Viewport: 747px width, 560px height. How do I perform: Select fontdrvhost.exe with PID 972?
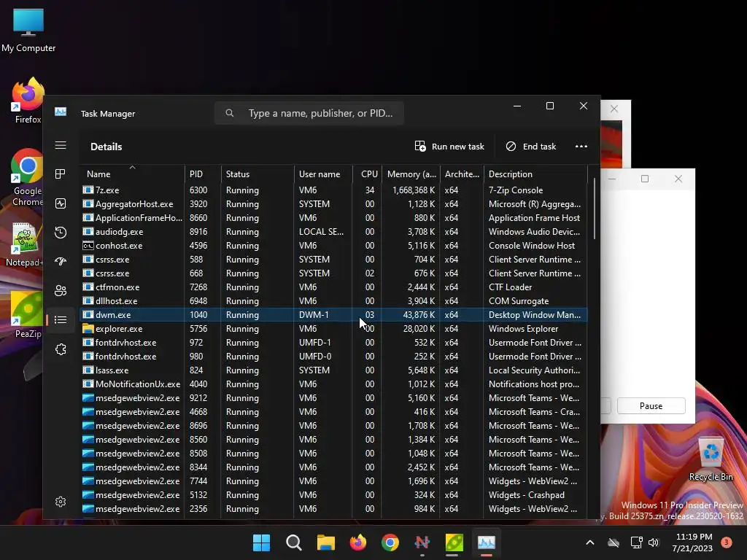pyautogui.click(x=334, y=343)
